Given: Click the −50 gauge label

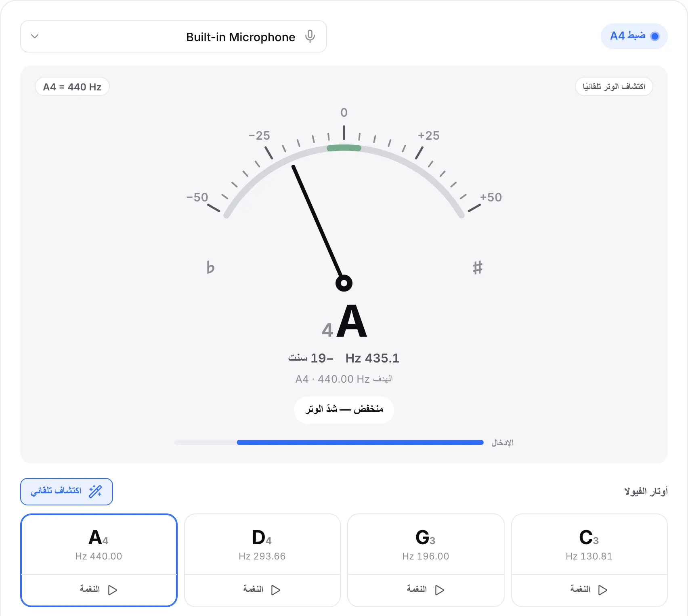Looking at the screenshot, I should (197, 197).
